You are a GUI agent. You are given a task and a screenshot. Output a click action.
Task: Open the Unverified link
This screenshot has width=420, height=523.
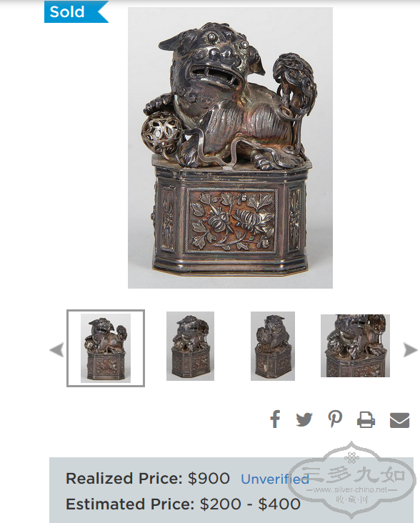pos(275,479)
